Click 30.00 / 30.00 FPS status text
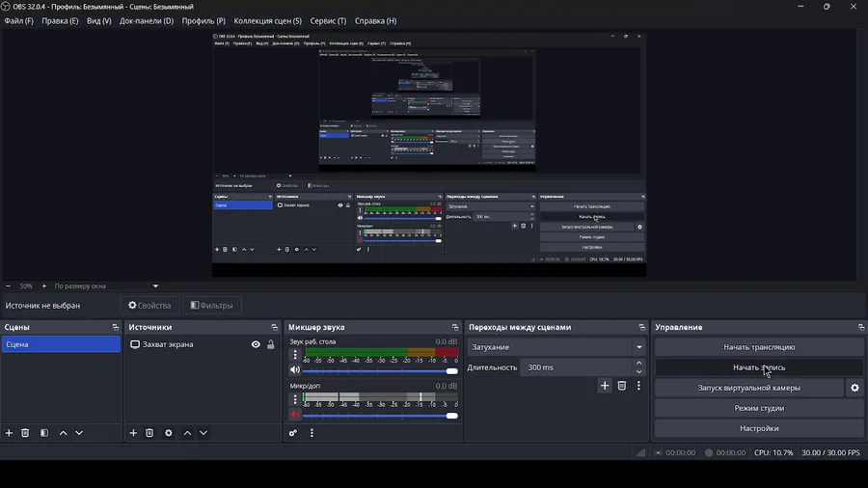This screenshot has height=488, width=868. tap(831, 452)
